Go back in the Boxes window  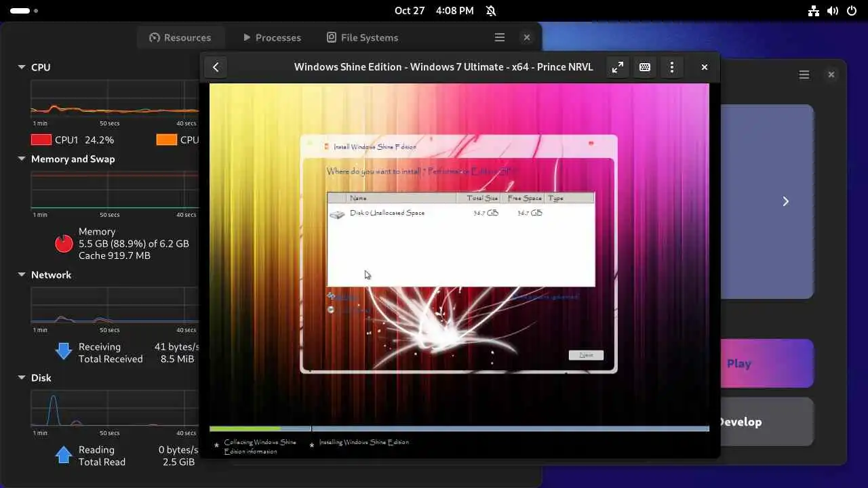[216, 67]
